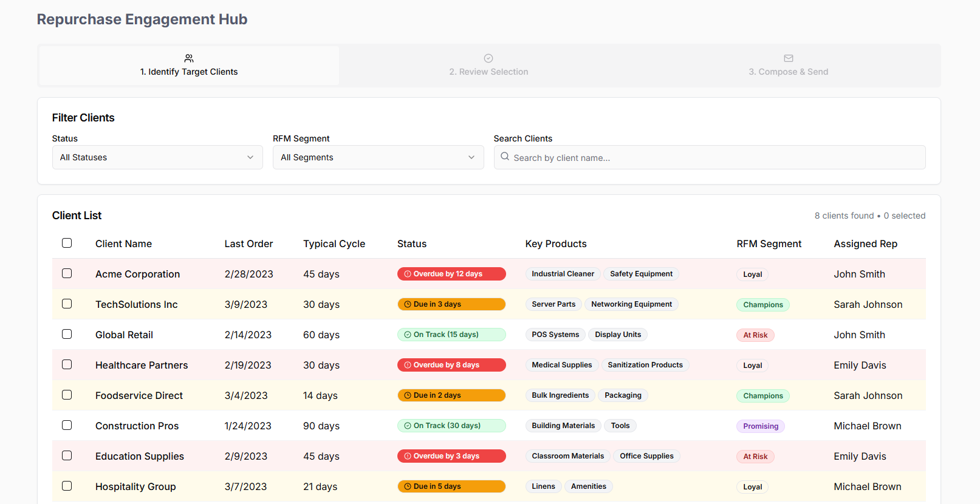Click the Safety Equipment product tag
Viewport: 980px width, 504px height.
[641, 274]
